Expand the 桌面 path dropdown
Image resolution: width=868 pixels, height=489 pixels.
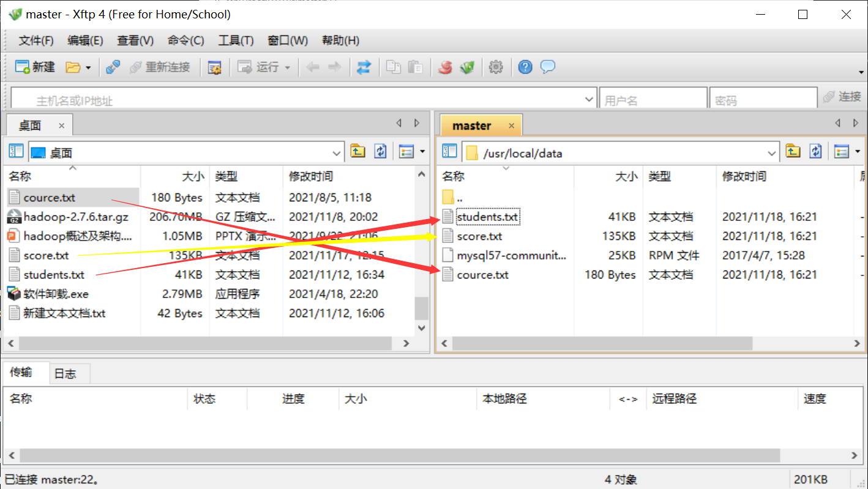click(337, 153)
